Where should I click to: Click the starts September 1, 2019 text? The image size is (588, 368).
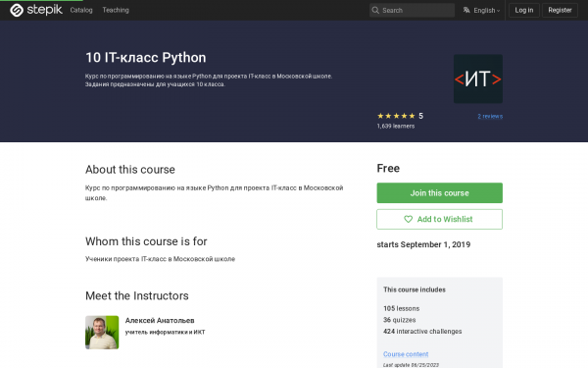click(x=423, y=244)
